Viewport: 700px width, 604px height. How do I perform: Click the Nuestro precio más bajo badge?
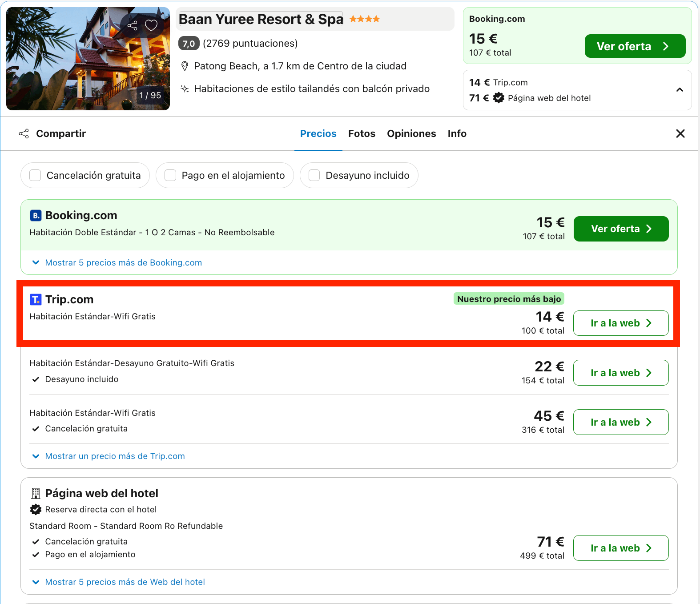coord(509,299)
